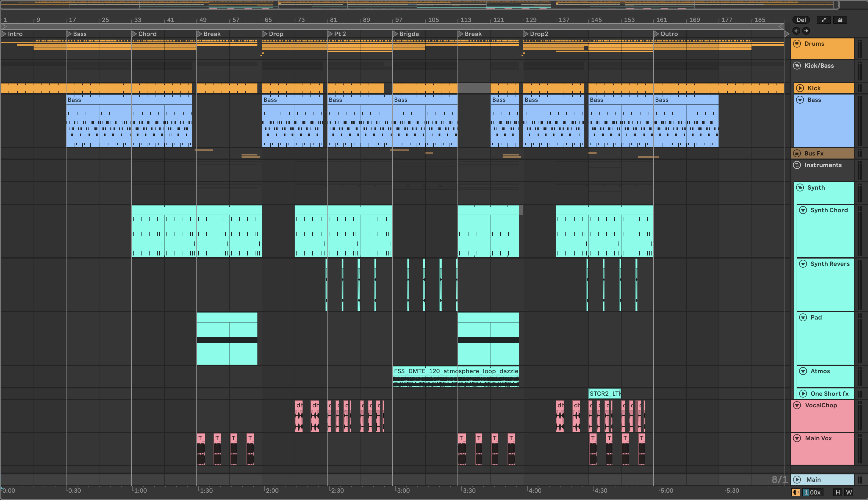
Task: Collapse the Bass track
Action: (x=800, y=100)
